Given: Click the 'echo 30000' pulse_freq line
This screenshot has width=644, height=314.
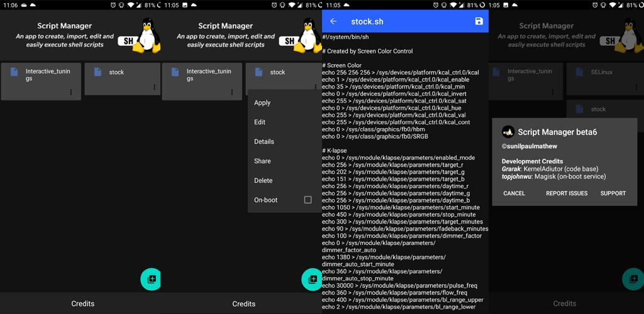Looking at the screenshot, I should click(400, 286).
